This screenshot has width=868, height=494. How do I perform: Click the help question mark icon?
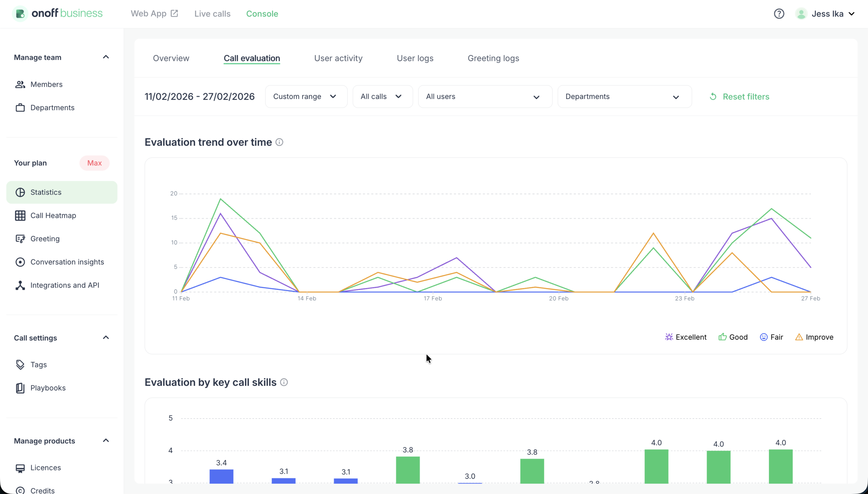click(x=779, y=14)
